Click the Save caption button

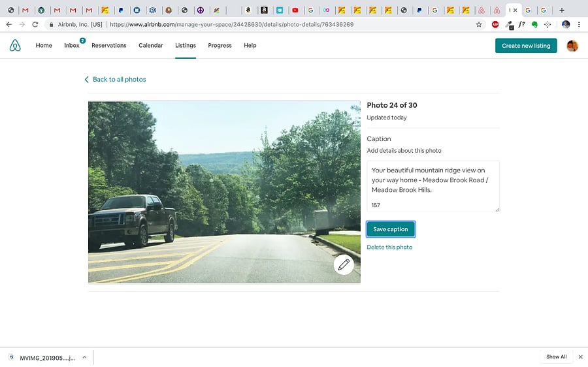[x=391, y=229]
